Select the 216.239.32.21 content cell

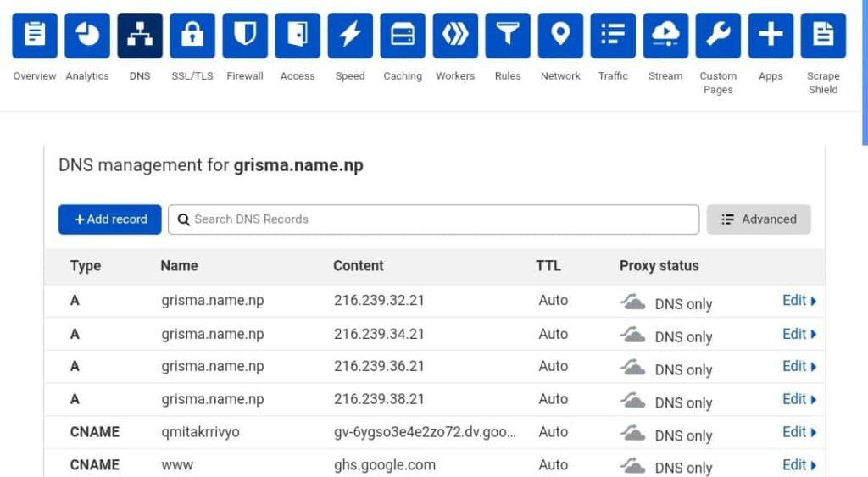pyautogui.click(x=379, y=301)
